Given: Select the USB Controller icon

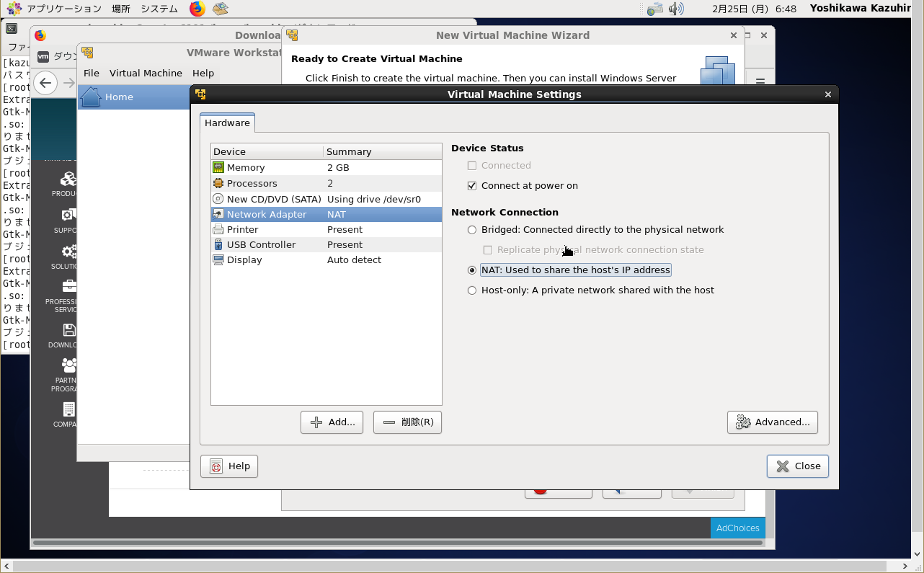Looking at the screenshot, I should point(218,244).
